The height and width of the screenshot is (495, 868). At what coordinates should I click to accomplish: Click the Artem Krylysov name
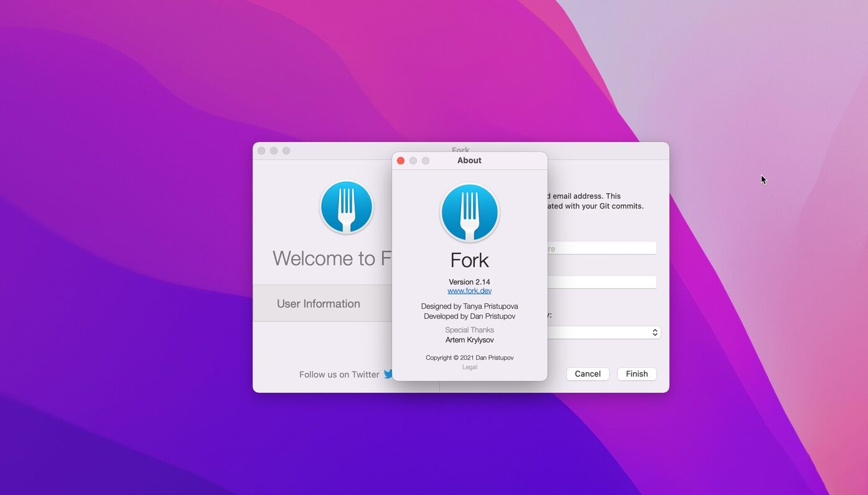(469, 340)
